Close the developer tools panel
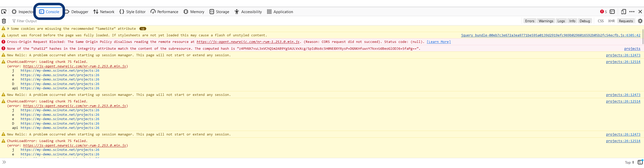This screenshot has height=168, width=644. point(640,12)
